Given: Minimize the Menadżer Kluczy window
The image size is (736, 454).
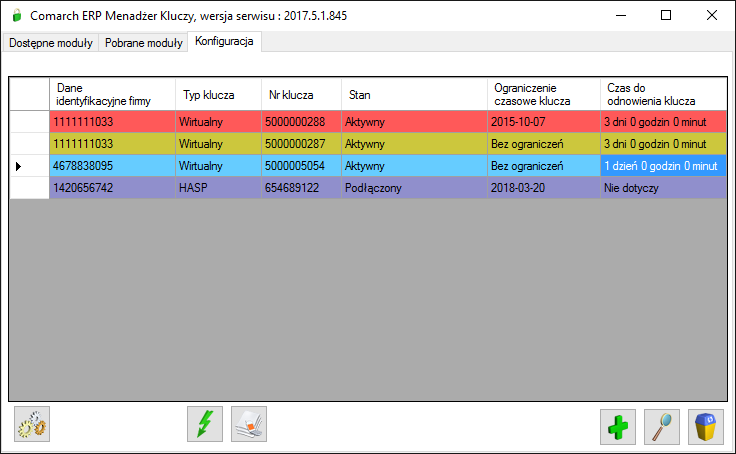Looking at the screenshot, I should click(621, 15).
